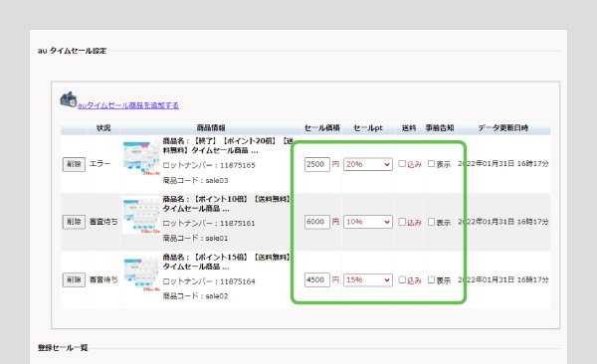Delete the sale01 row with 削除 button
Viewport: 597px width, 364px height.
point(74,222)
